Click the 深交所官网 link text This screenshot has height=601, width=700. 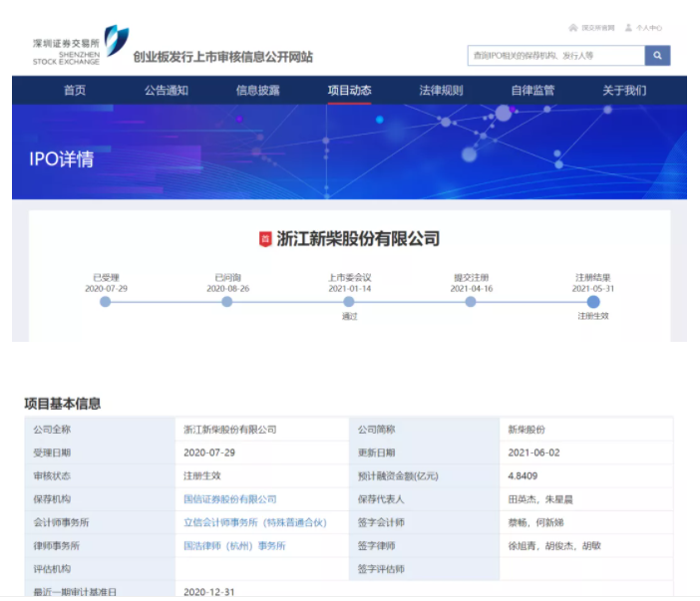coord(597,28)
